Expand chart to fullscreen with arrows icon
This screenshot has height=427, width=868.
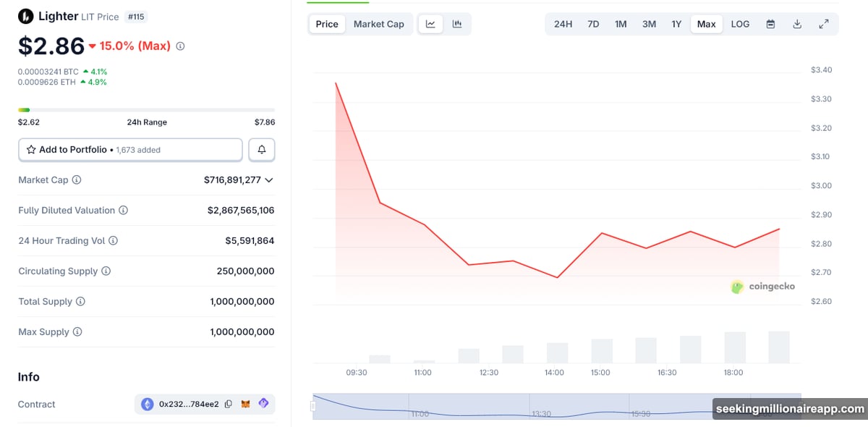coord(824,24)
